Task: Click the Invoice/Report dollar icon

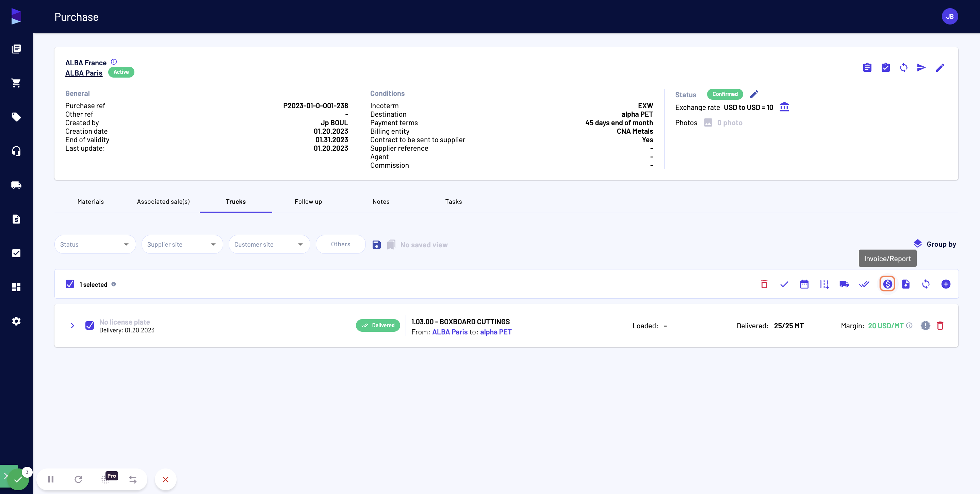Action: 887,284
